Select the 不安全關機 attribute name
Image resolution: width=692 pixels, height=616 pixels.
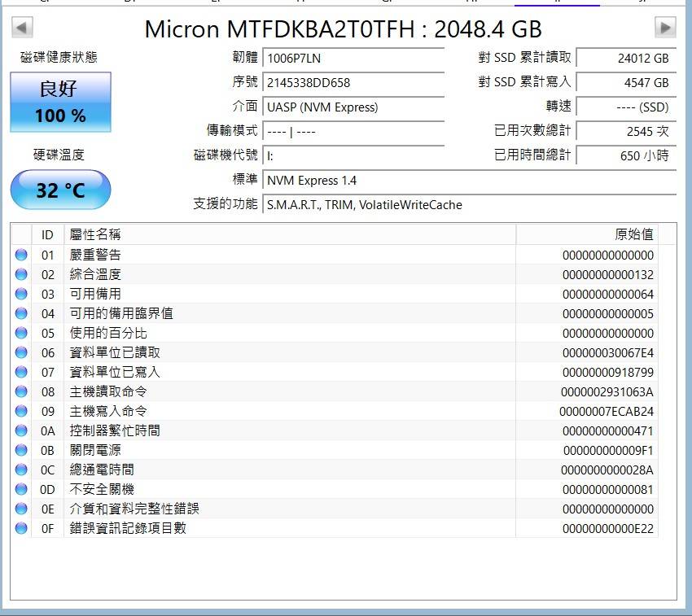pyautogui.click(x=102, y=489)
